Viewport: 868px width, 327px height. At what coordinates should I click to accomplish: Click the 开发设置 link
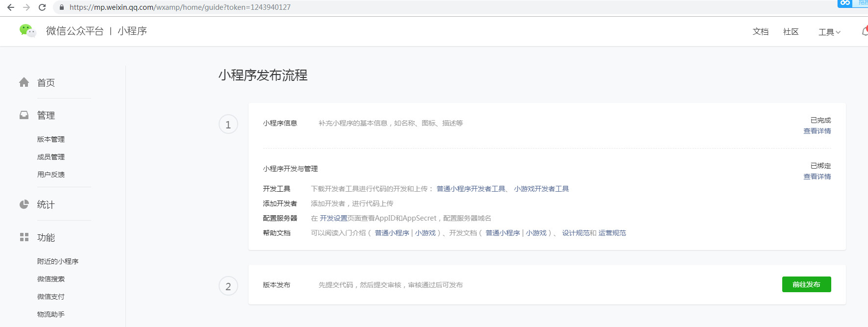(x=333, y=218)
